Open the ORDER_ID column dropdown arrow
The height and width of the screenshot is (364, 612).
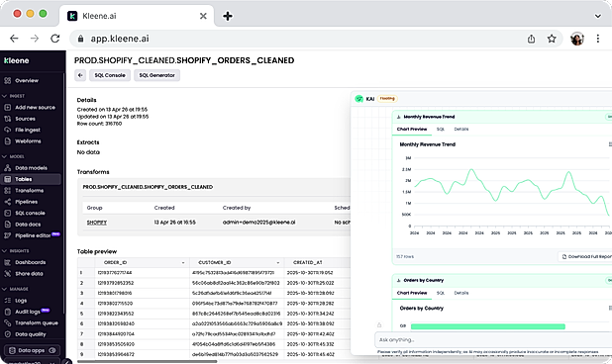pyautogui.click(x=183, y=263)
